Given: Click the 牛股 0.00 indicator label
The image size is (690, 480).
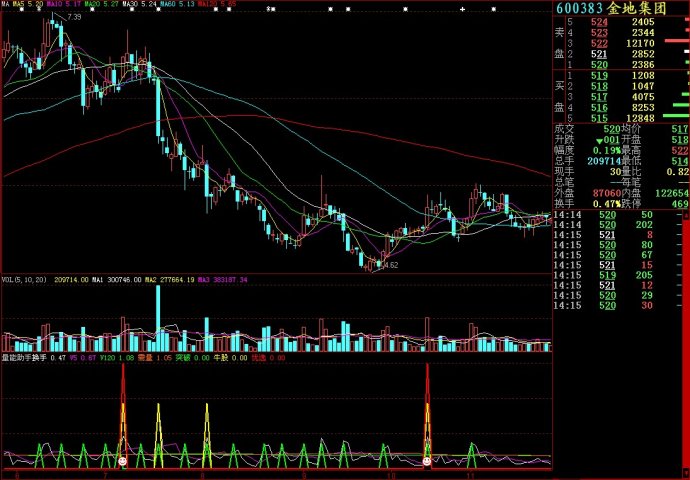Looking at the screenshot, I should point(231,358).
